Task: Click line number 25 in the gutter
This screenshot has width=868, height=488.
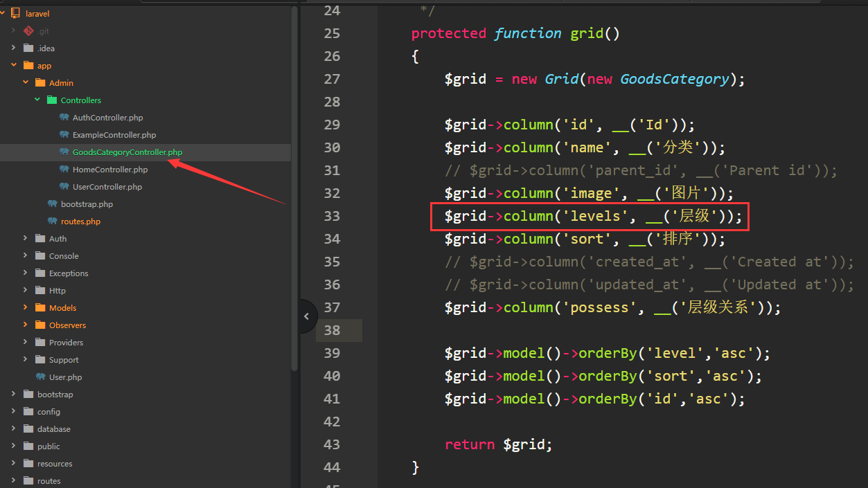Action: pyautogui.click(x=332, y=33)
